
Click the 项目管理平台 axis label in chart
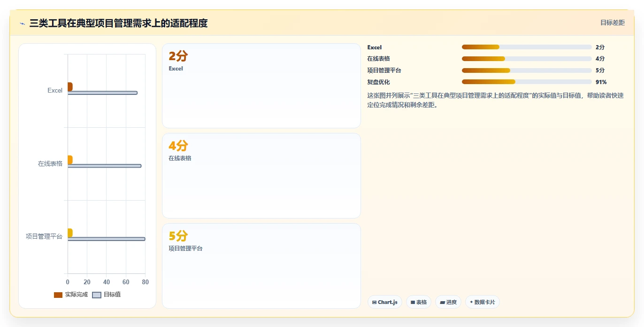44,236
